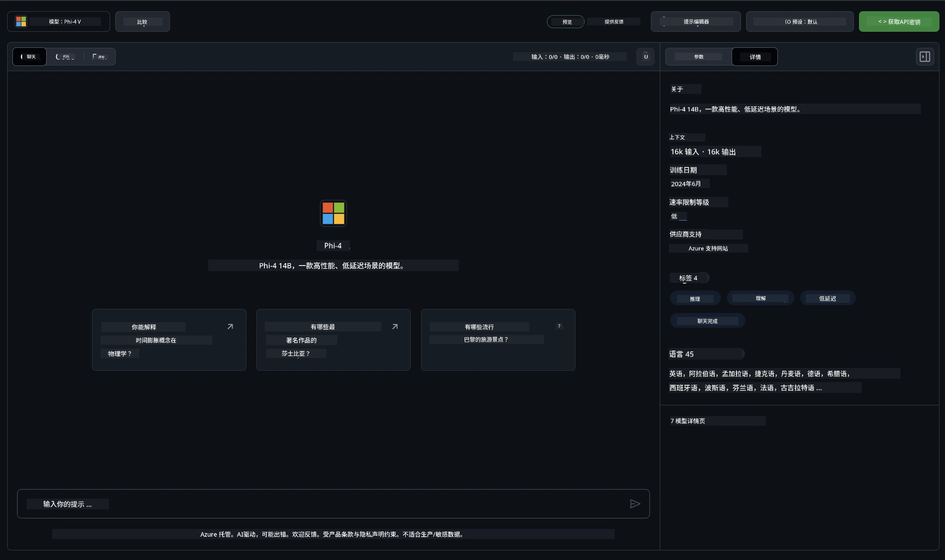Click arrow icon on time dilation card
This screenshot has height=560, width=945.
(x=230, y=327)
